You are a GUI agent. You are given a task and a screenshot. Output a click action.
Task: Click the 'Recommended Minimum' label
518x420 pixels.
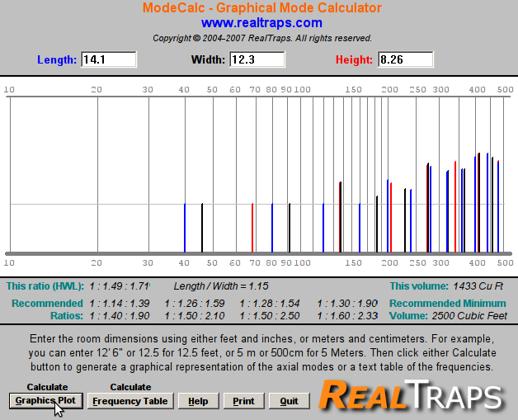pos(448,304)
